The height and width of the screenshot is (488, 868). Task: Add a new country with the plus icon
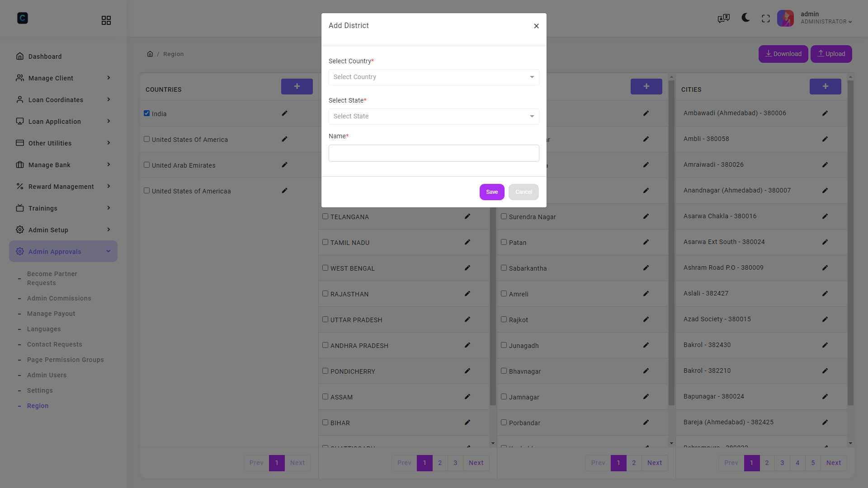coord(297,86)
